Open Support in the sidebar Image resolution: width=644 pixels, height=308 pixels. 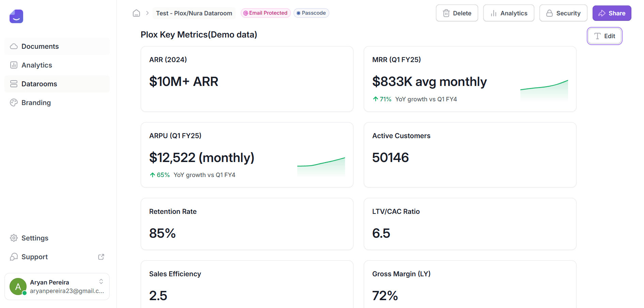(57, 257)
